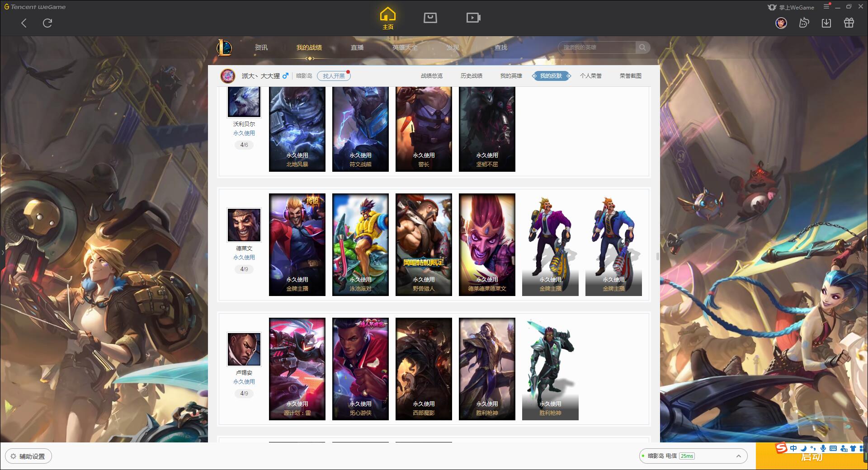Click the 4/9 skin count under 德莱文
Viewport: 868px width, 470px height.
click(244, 269)
